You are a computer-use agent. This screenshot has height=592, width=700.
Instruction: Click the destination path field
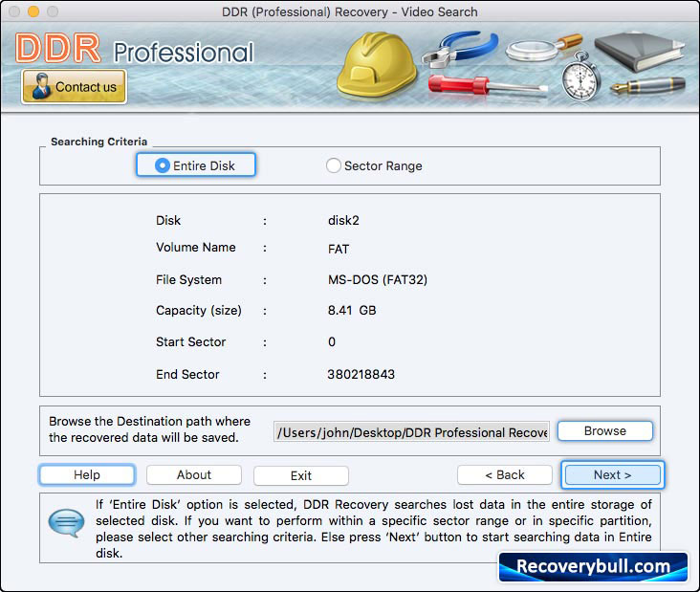(x=411, y=432)
